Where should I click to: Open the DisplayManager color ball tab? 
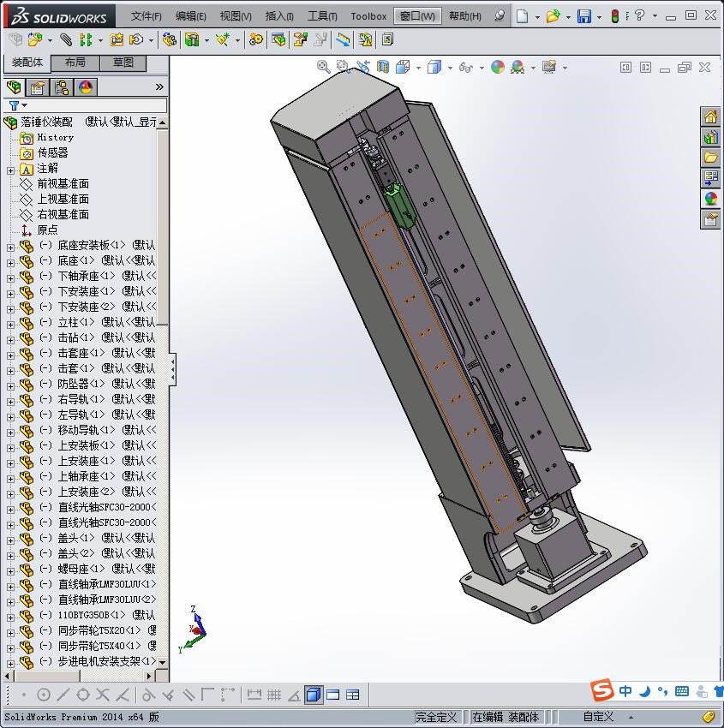point(86,87)
